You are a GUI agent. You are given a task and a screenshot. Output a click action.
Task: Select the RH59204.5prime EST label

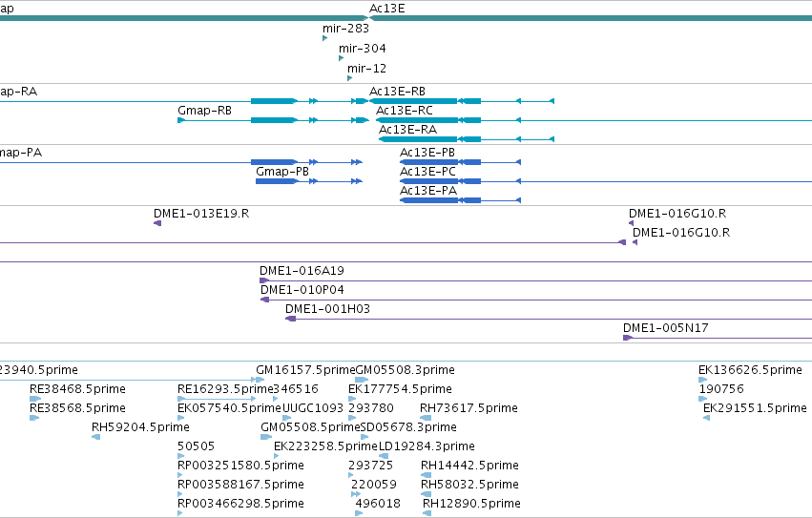tap(140, 428)
